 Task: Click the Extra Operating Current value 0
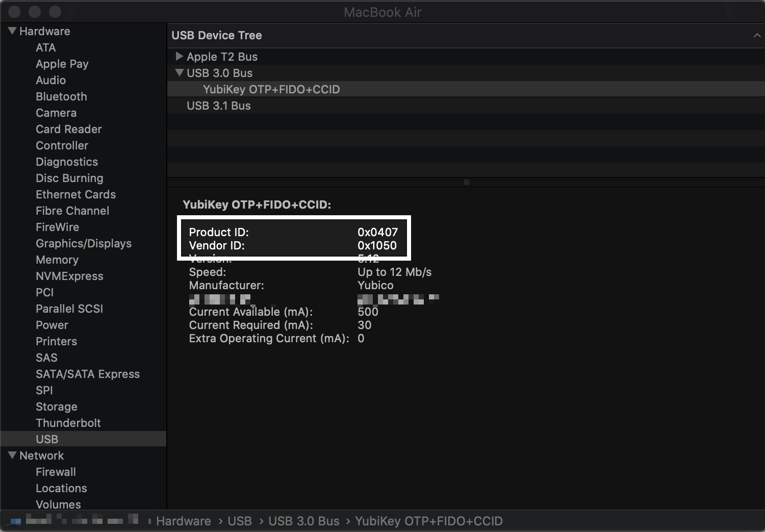point(361,338)
